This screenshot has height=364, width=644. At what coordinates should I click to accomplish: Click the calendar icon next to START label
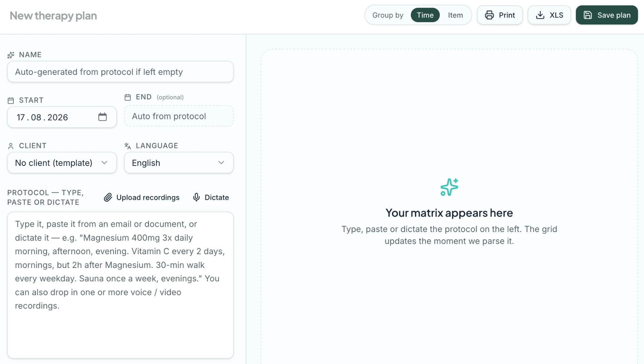[11, 100]
